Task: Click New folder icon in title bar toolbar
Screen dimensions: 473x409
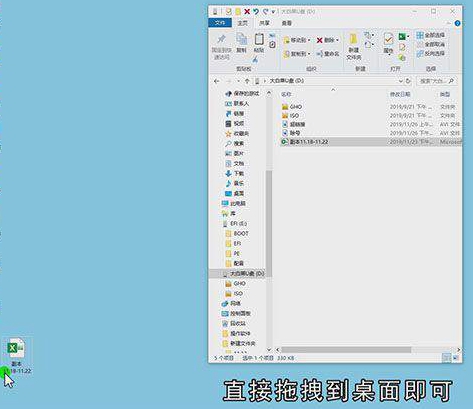Action: (238, 12)
